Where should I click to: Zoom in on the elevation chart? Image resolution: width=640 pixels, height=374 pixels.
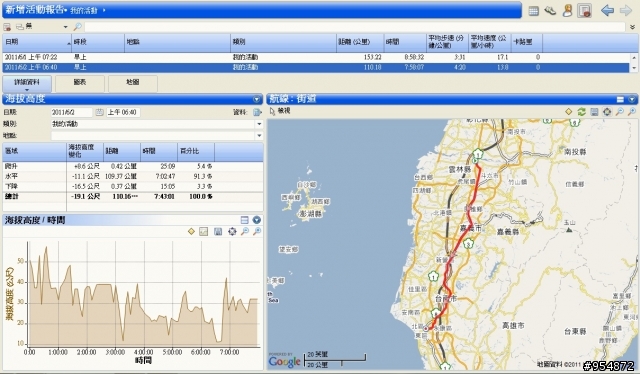[x=257, y=232]
